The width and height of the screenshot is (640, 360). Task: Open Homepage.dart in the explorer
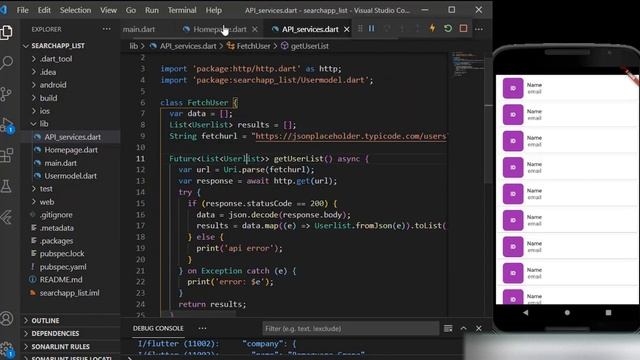click(71, 150)
